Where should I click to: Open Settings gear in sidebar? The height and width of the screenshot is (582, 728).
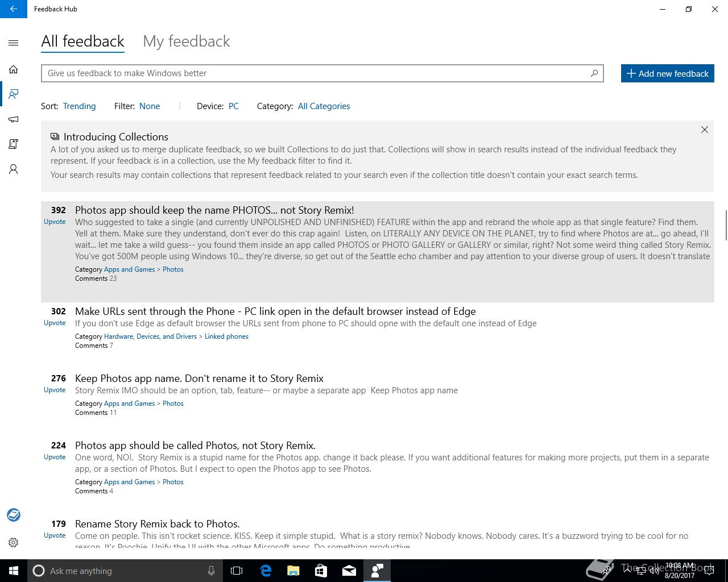click(x=14, y=542)
